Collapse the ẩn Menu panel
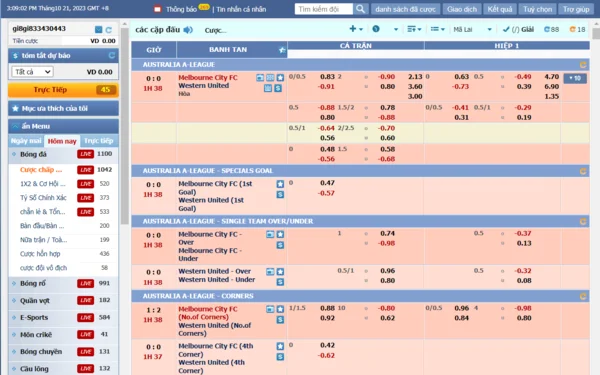Image resolution: width=600 pixels, height=375 pixels. point(64,126)
